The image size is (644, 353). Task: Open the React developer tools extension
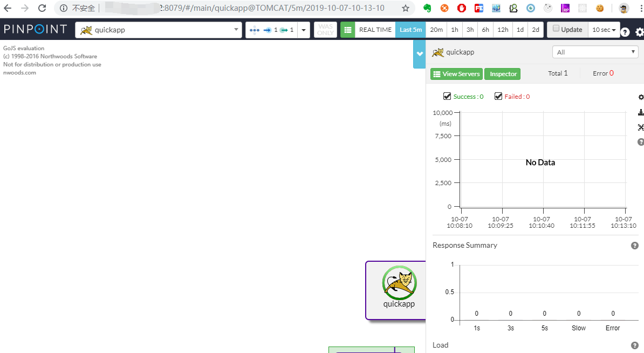pyautogui.click(x=583, y=8)
